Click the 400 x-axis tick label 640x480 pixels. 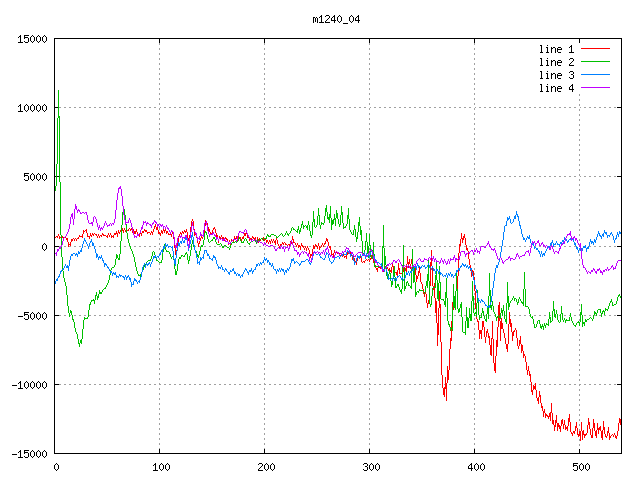[x=475, y=467]
